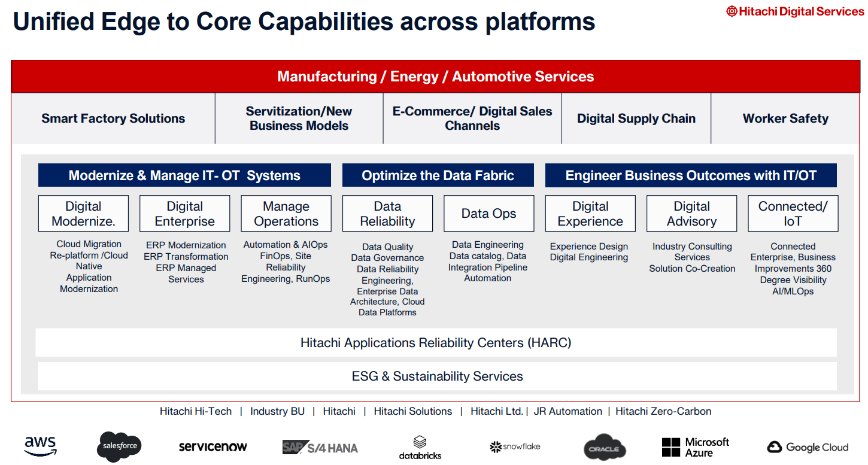Switch to the Worker Safety tab
This screenshot has height=465, width=868.
click(785, 118)
